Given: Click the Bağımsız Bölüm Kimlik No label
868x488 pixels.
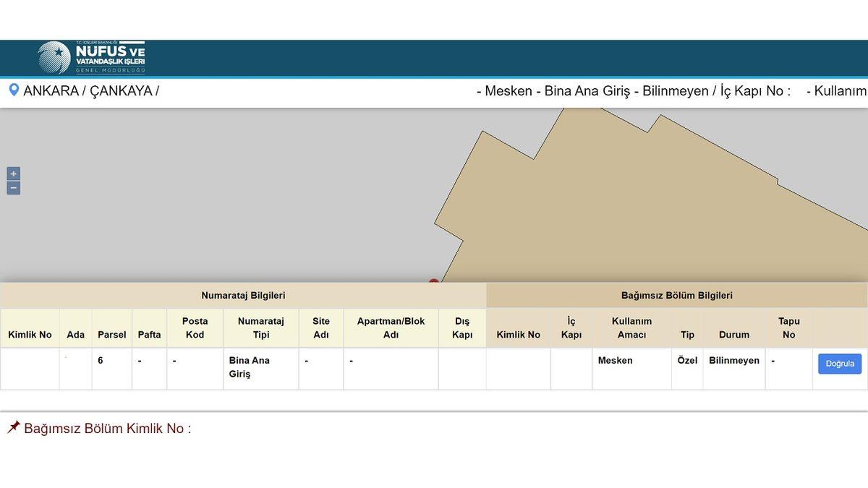Looking at the screenshot, I should click(107, 428).
